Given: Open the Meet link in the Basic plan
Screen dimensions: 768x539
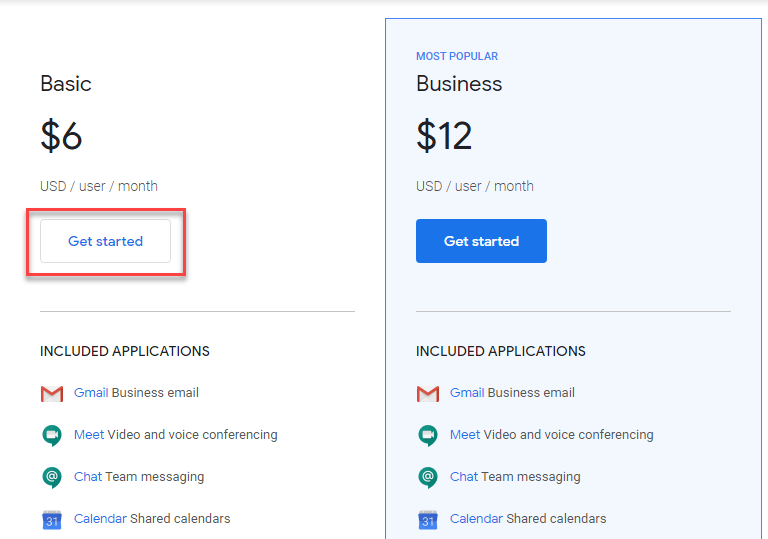Looking at the screenshot, I should (89, 435).
